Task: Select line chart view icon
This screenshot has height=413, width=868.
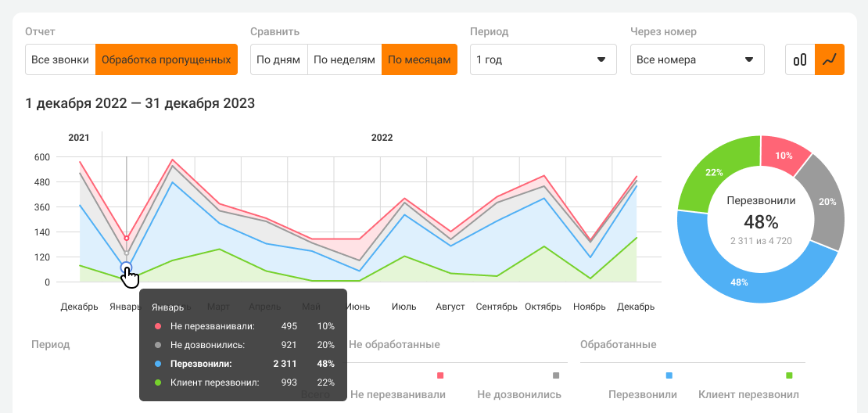Action: 830,59
